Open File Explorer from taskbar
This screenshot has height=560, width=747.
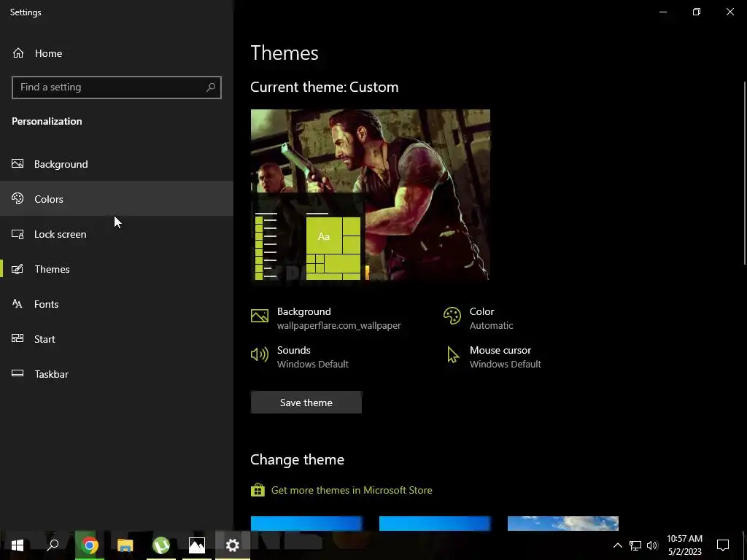tap(125, 545)
